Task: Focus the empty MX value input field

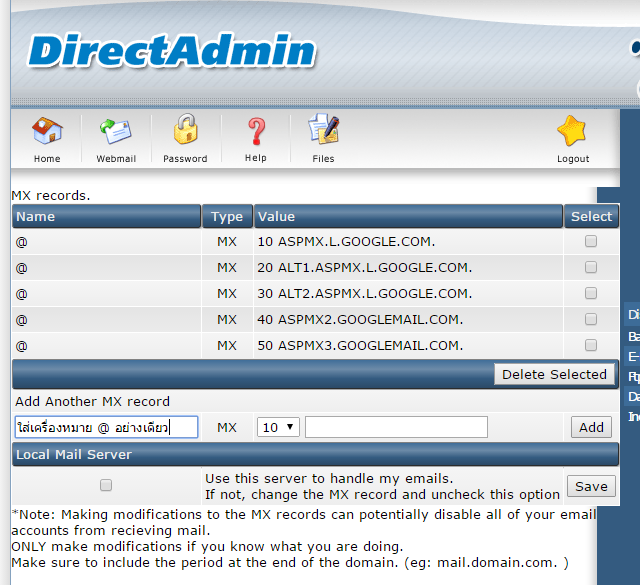Action: coord(396,427)
